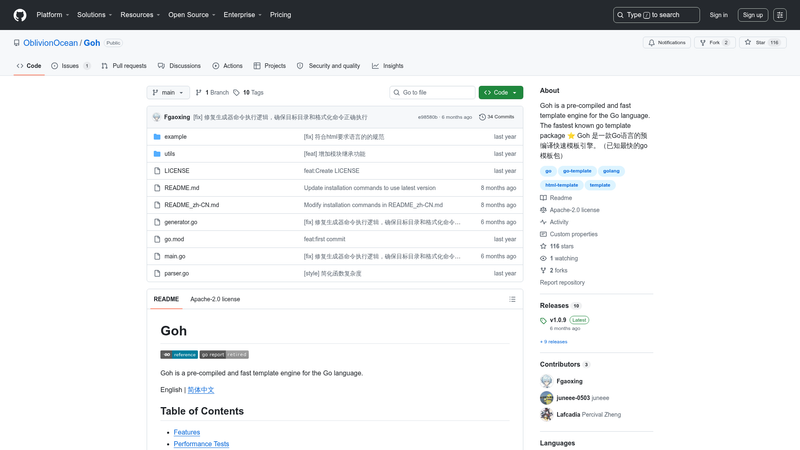Click Report repository link
The image size is (800, 450).
562,283
